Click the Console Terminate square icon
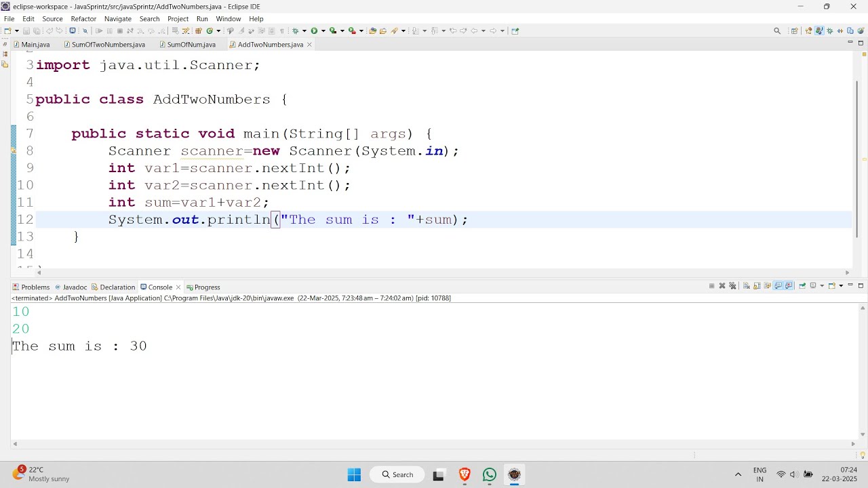 coord(711,286)
